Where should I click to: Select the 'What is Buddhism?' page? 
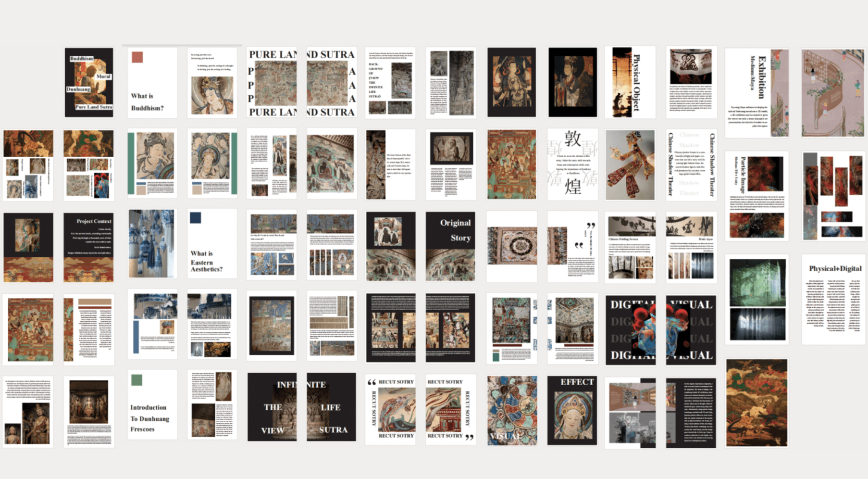pyautogui.click(x=152, y=82)
